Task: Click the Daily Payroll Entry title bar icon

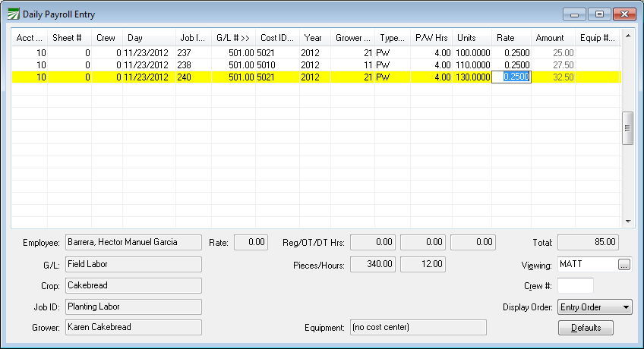Action: [14, 14]
